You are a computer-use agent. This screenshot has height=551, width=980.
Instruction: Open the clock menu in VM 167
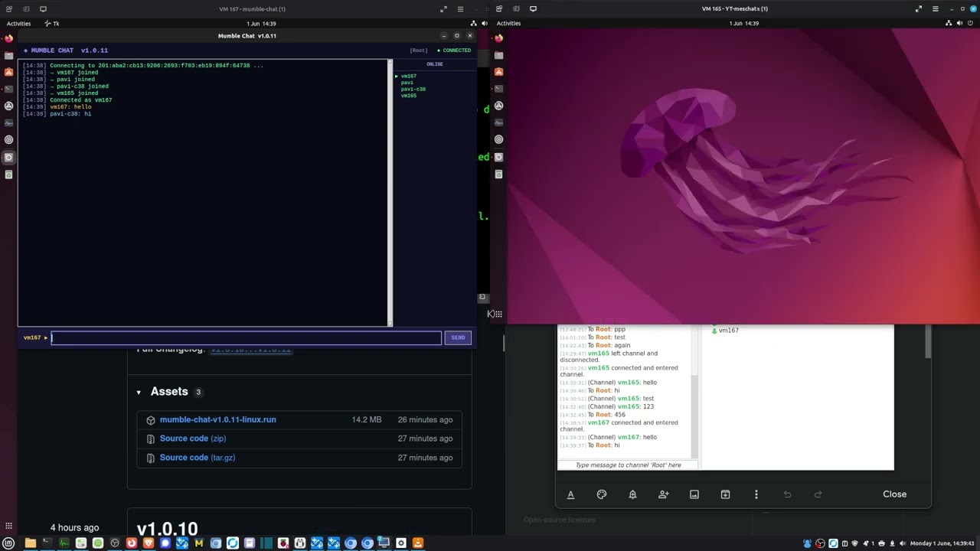(x=261, y=24)
